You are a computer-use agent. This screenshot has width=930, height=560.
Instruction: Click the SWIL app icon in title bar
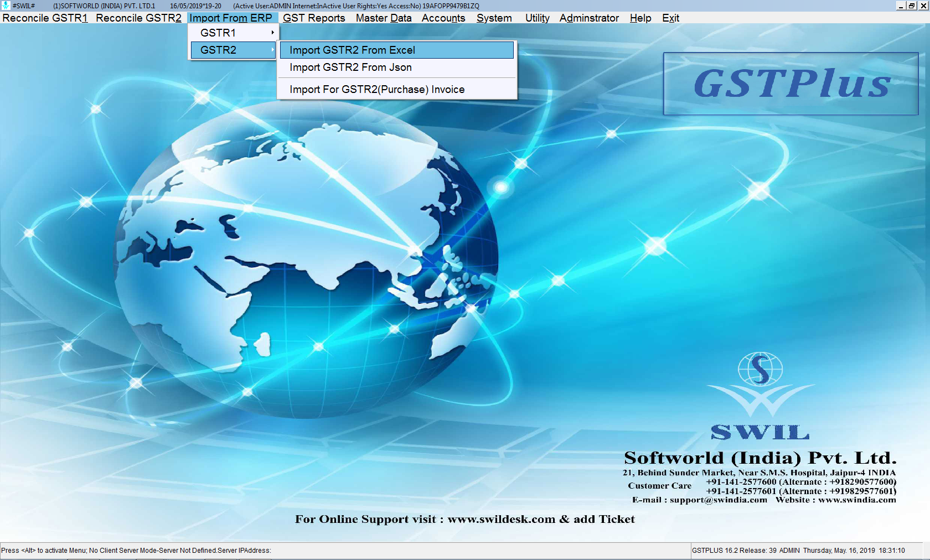tap(6, 6)
